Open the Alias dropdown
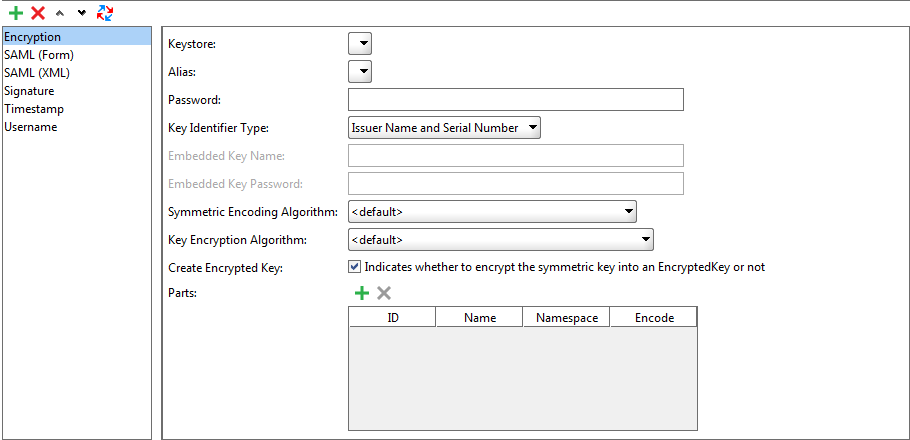910x440 pixels. 360,71
